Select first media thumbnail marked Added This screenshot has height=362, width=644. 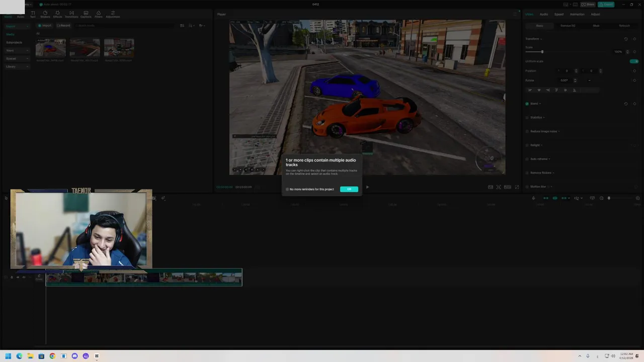[50, 48]
